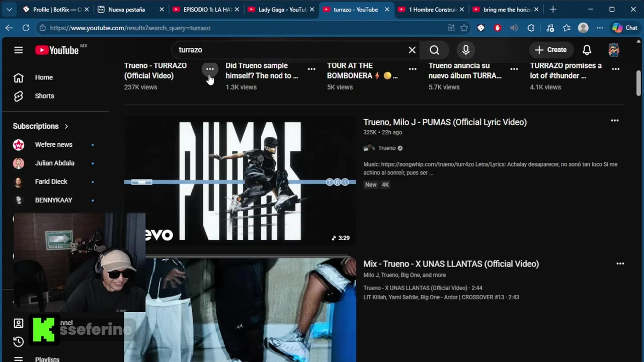Switch to 1 Hombre Constru tab
Image resolution: width=644 pixels, height=362 pixels.
(431, 9)
